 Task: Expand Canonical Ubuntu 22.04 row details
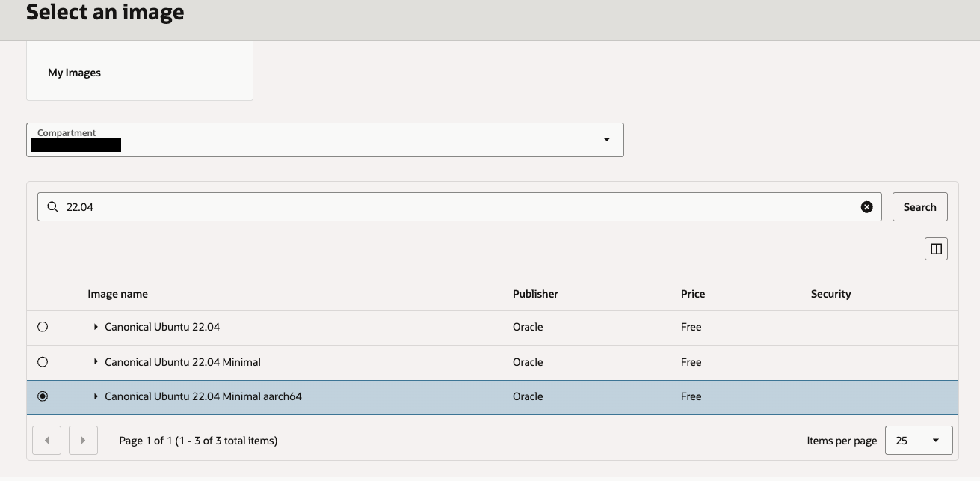pyautogui.click(x=96, y=327)
